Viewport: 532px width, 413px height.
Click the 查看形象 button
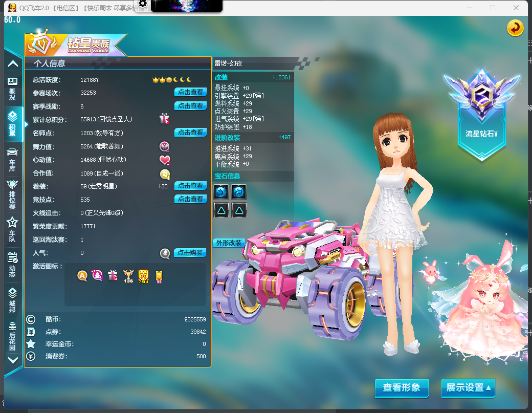click(402, 387)
